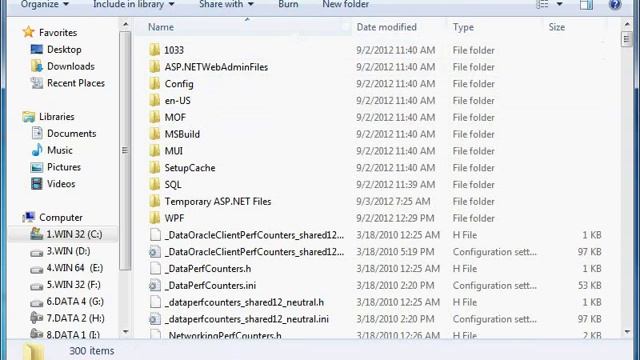Select drive 5.WIN 32 (F:)
The height and width of the screenshot is (360, 640).
pos(73,284)
